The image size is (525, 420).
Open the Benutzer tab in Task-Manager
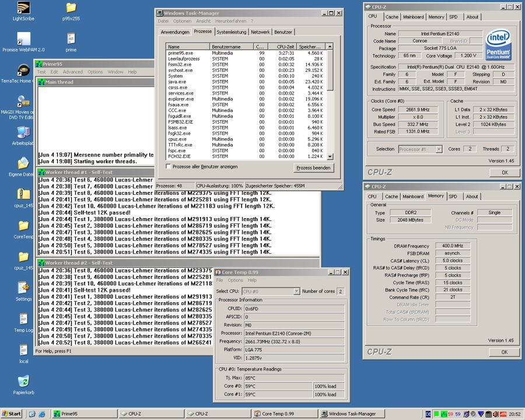(283, 32)
